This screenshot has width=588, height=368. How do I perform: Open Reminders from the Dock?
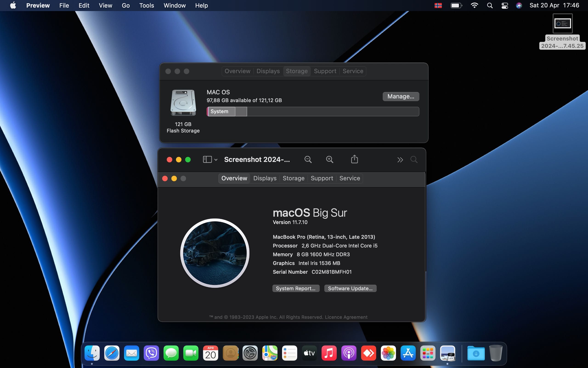289,353
